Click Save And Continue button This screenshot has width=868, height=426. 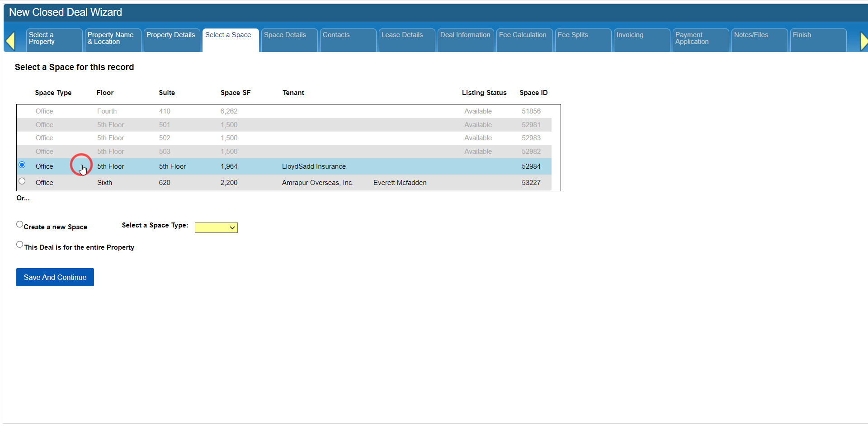coord(55,277)
